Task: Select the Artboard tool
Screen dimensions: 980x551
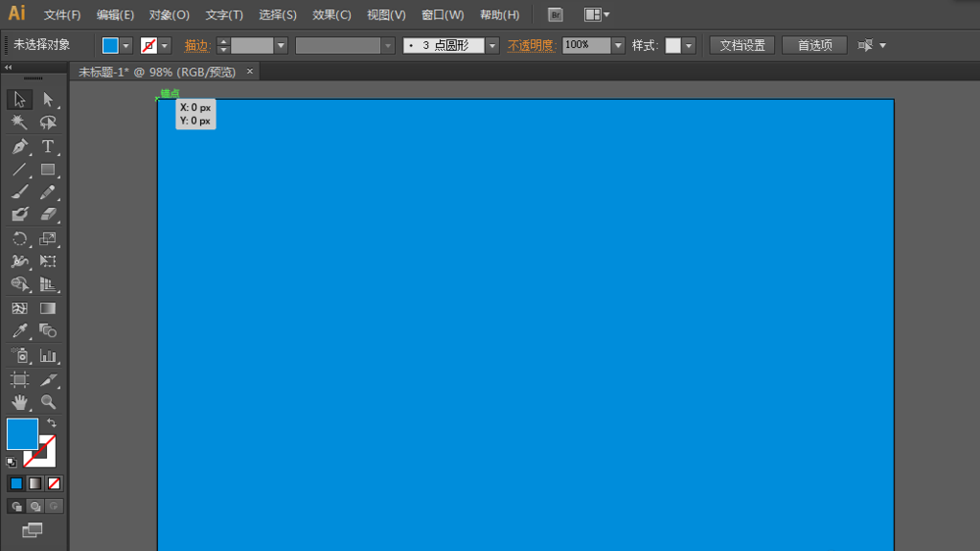Action: coord(20,379)
